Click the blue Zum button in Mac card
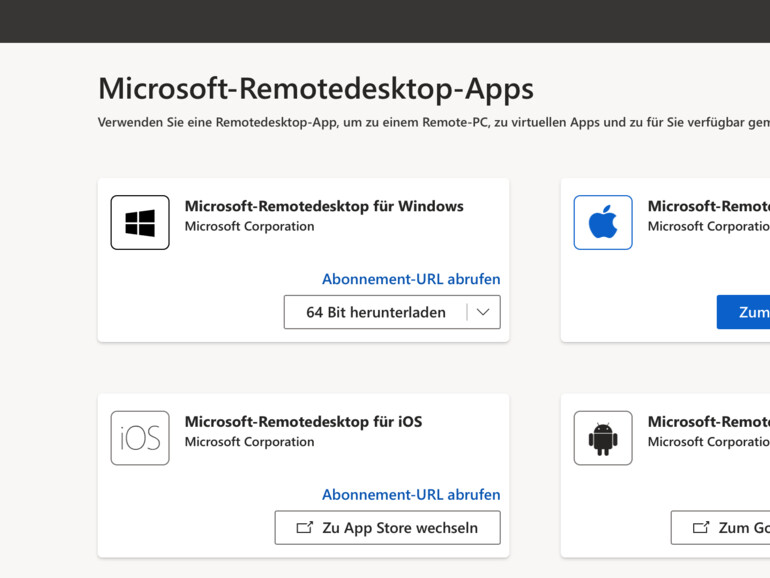This screenshot has width=770, height=578. coord(743,312)
